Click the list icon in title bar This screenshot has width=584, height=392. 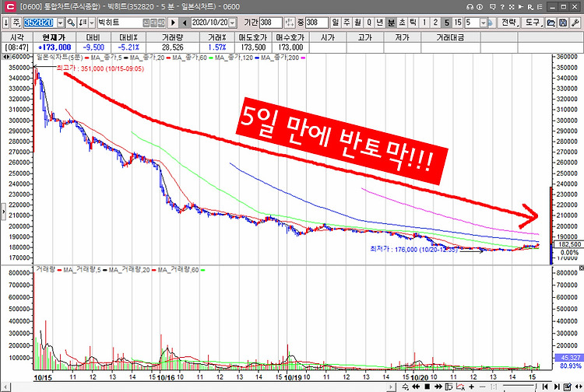tap(540, 7)
